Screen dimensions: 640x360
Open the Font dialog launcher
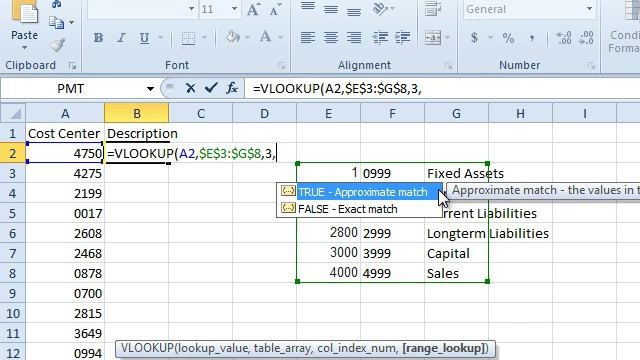[x=282, y=65]
